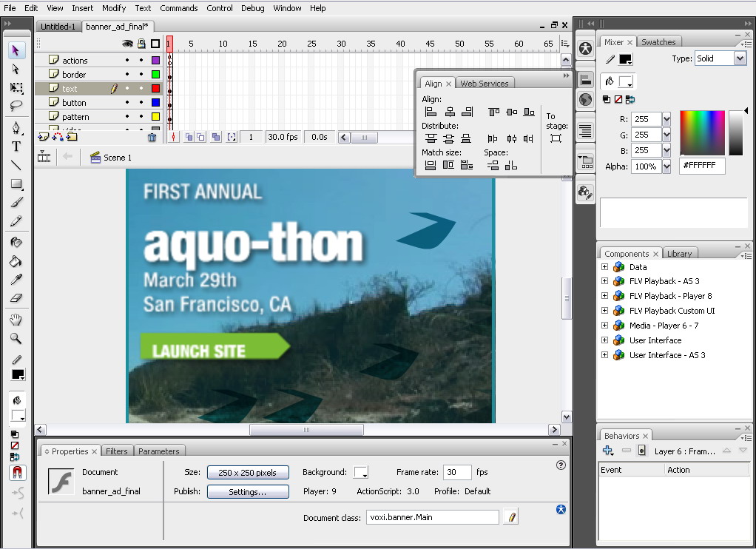Open the R value dropdown arrow
This screenshot has width=756, height=549.
666,119
